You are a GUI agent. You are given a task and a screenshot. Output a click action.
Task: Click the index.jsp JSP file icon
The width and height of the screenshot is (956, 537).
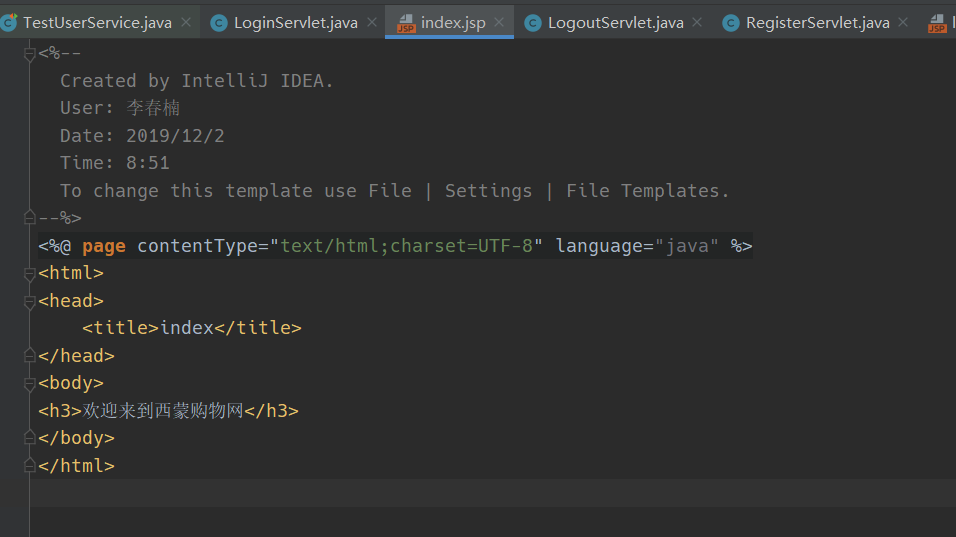coord(406,23)
